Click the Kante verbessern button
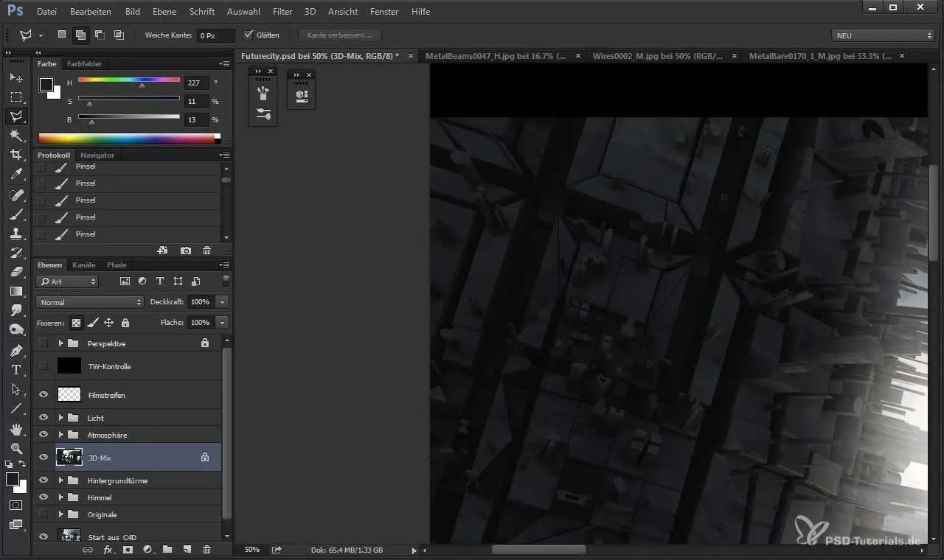The height and width of the screenshot is (560, 944). (x=340, y=35)
